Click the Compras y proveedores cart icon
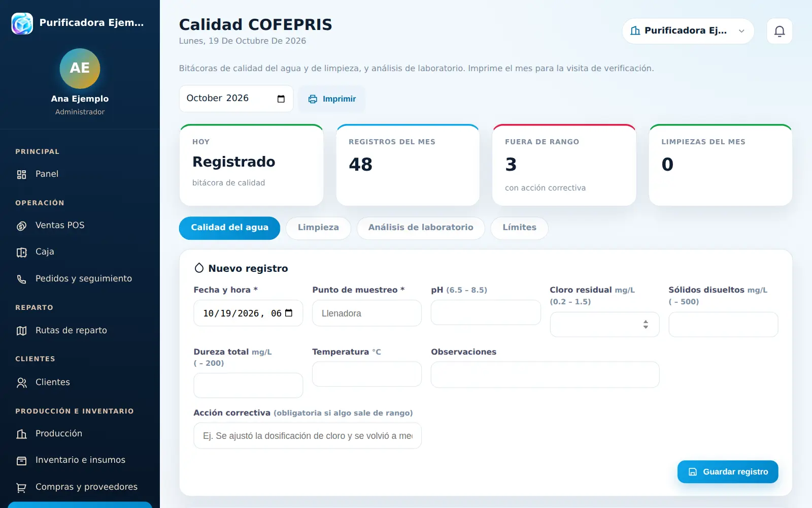Screen dimensions: 812x508 [21, 487]
